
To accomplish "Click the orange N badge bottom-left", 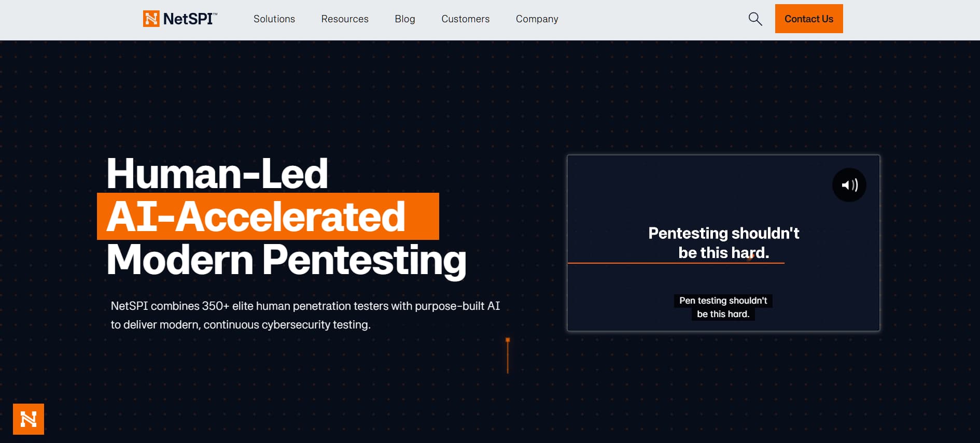I will tap(29, 419).
